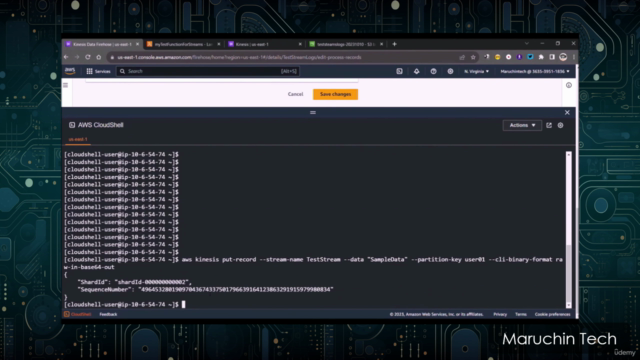This screenshot has height=360, width=640.
Task: Click the share page icon in address bar
Action: pyautogui.click(x=462, y=57)
